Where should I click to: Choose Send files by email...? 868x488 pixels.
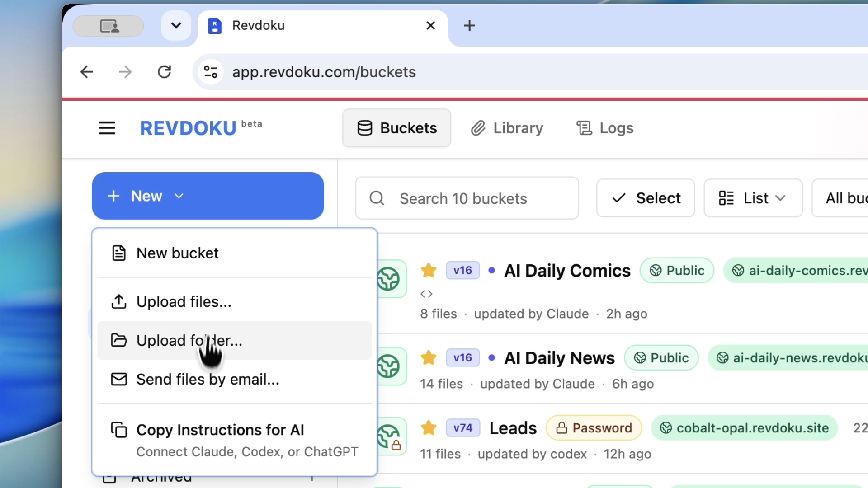point(235,379)
